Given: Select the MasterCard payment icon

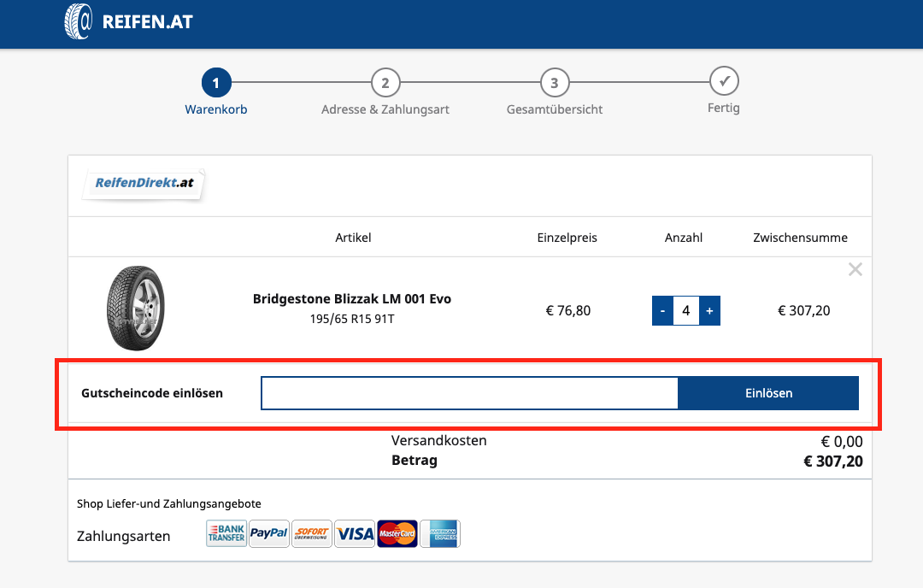Looking at the screenshot, I should point(397,534).
